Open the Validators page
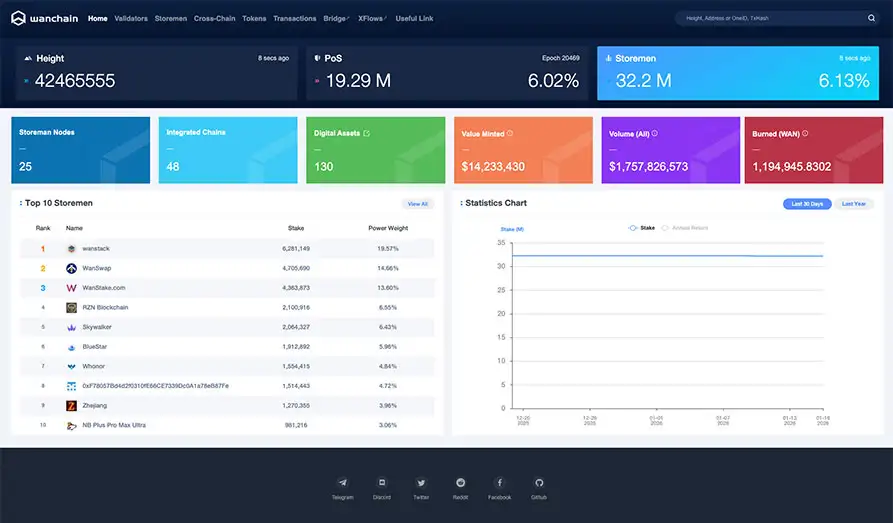 pyautogui.click(x=130, y=19)
